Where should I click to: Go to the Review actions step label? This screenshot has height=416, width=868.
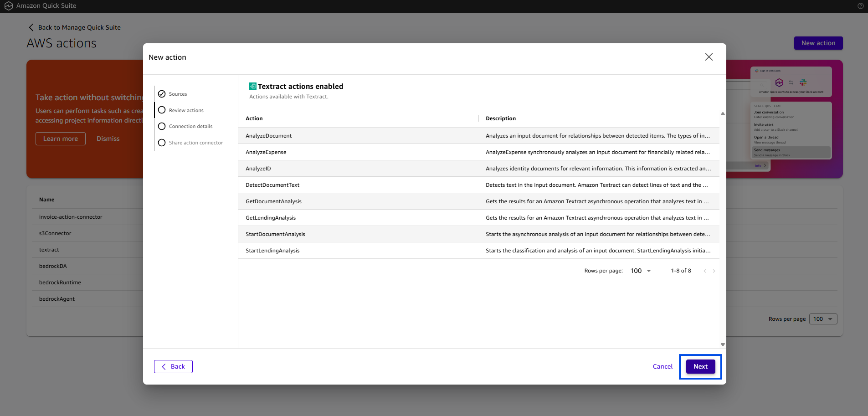(186, 110)
